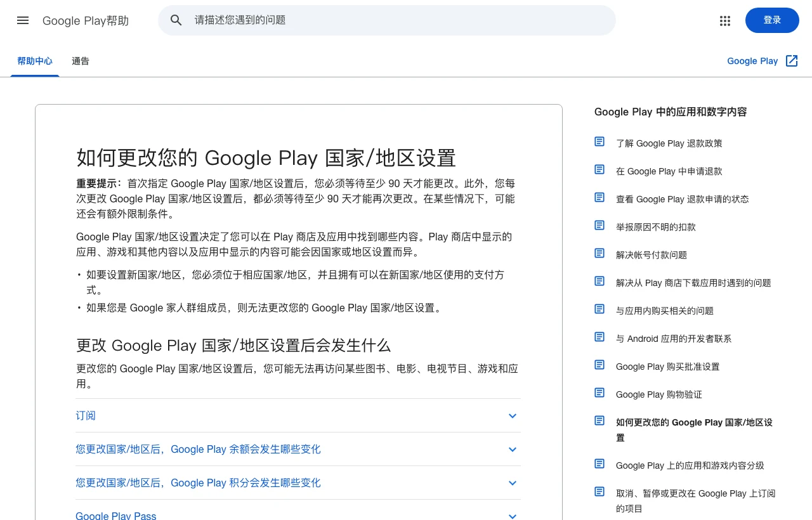Open Google Play 购物验证 article
Screen dimensions: 812x520
coord(659,394)
